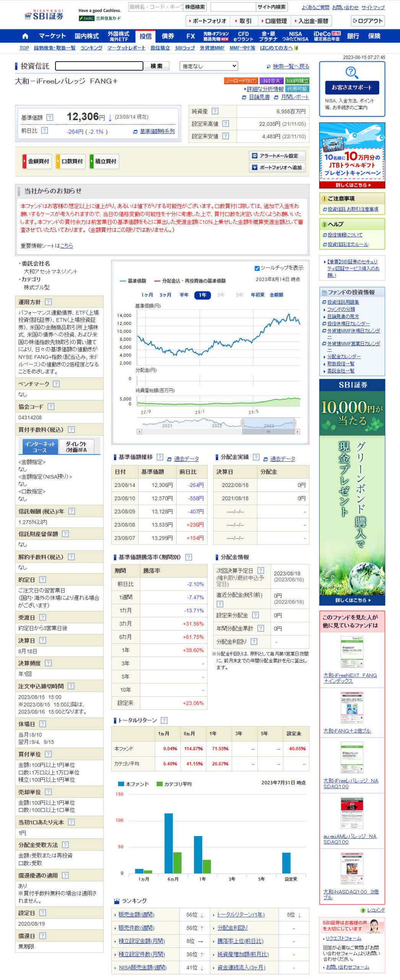Select the 全期間 chart period
Viewport: 400px width, 980px height.
[276, 295]
